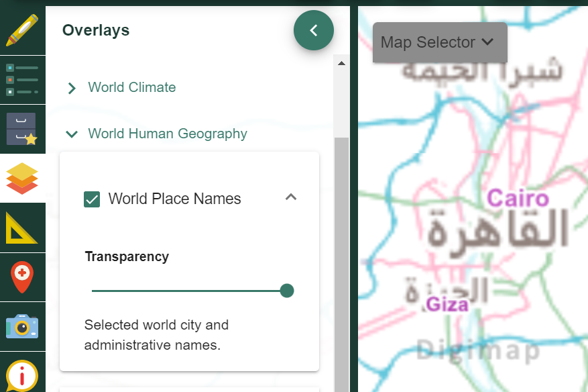Open the saved maps drawer icon
588x392 pixels.
coord(22,129)
